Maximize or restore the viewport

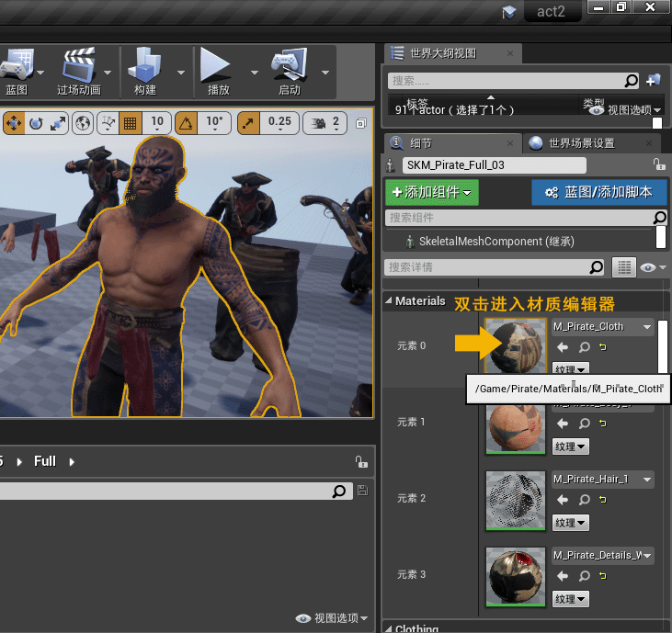361,124
